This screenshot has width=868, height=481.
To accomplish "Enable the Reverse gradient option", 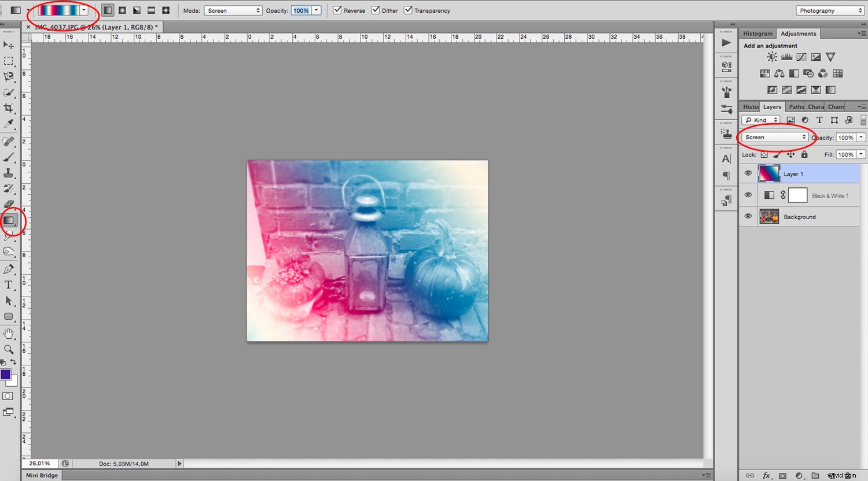I will [337, 10].
